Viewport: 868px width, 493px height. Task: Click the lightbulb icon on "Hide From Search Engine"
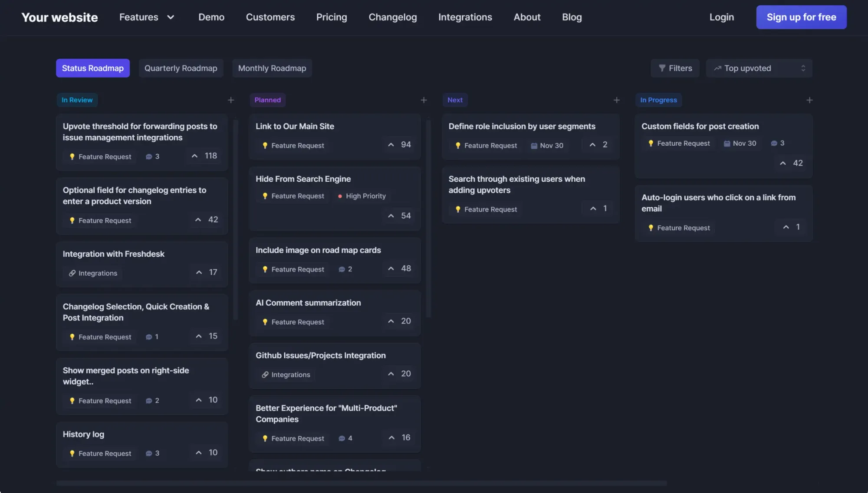point(265,196)
